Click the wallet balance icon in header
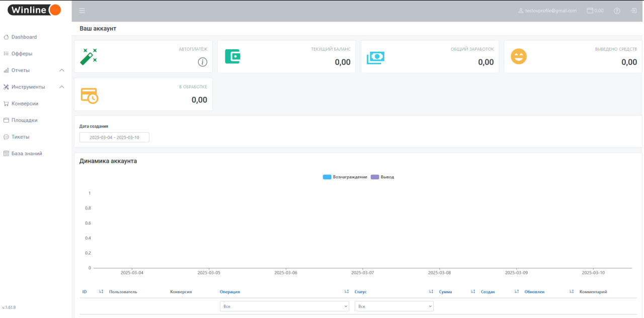Viewport: 644px width, 318px height. pos(590,11)
